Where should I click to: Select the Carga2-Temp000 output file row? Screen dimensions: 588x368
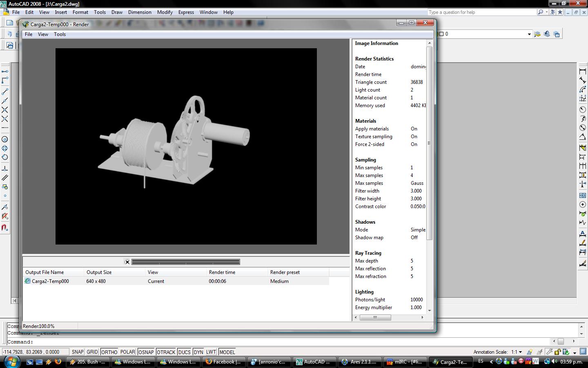[x=50, y=281]
